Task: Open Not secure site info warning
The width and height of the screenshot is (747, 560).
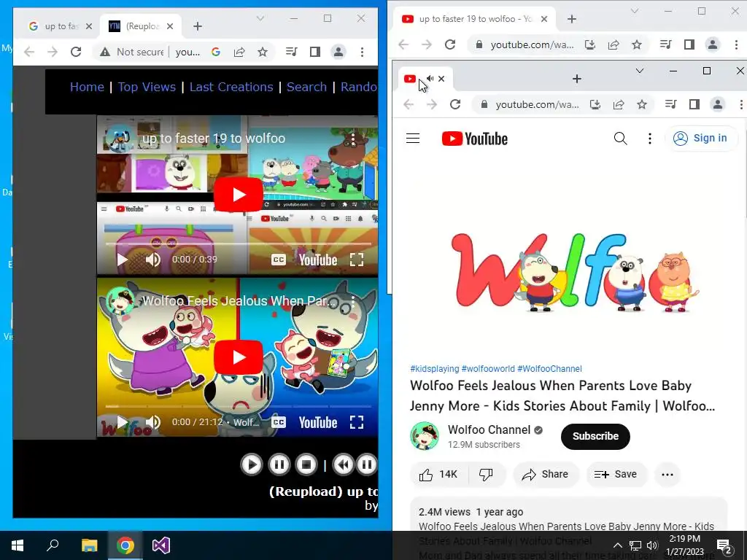Action: [131, 52]
